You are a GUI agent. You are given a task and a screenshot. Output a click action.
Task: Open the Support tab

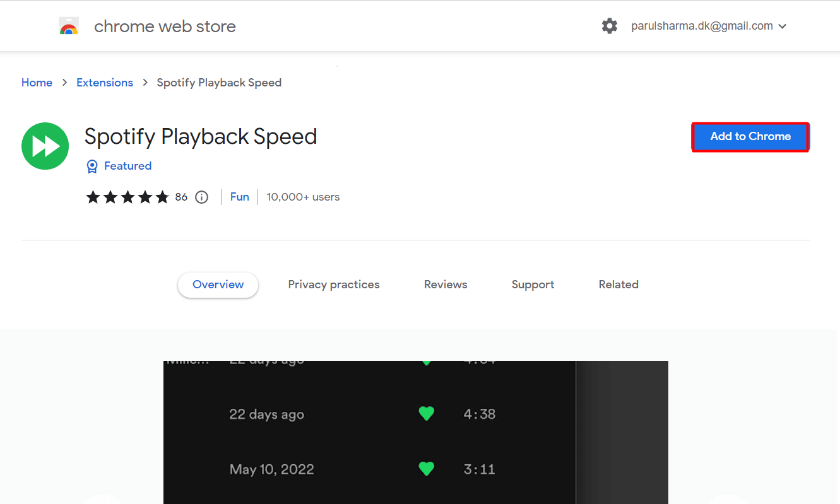pyautogui.click(x=533, y=284)
